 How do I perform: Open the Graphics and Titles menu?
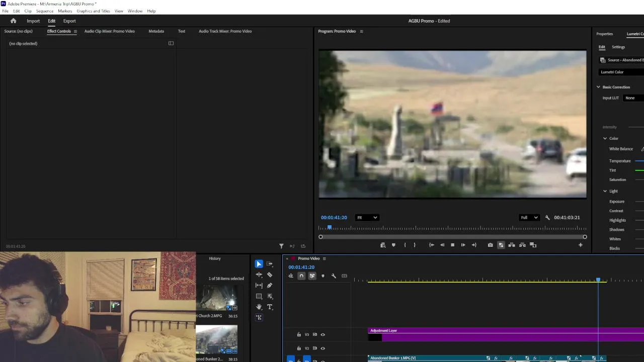93,11
